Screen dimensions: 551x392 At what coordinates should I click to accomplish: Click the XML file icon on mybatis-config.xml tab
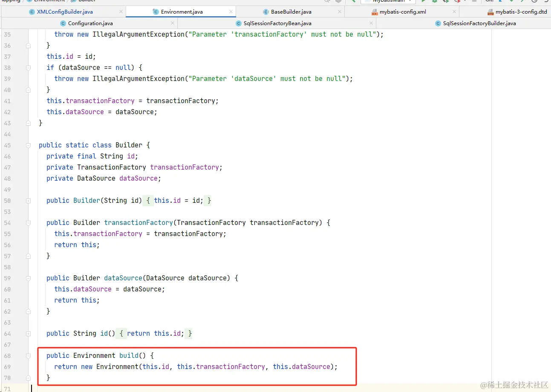point(375,12)
